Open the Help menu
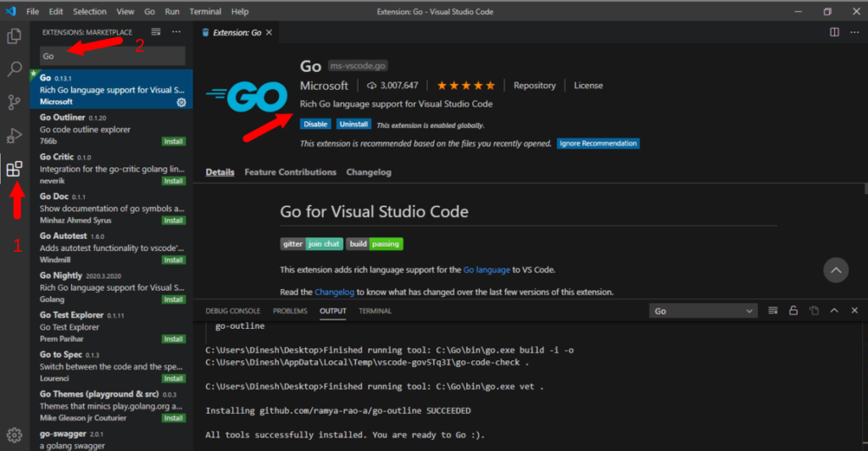 [240, 11]
